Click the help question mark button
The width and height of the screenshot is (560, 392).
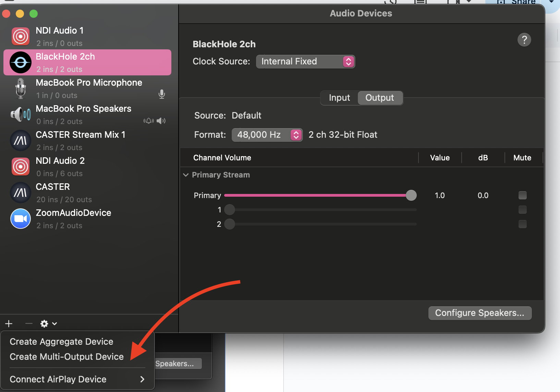[524, 39]
